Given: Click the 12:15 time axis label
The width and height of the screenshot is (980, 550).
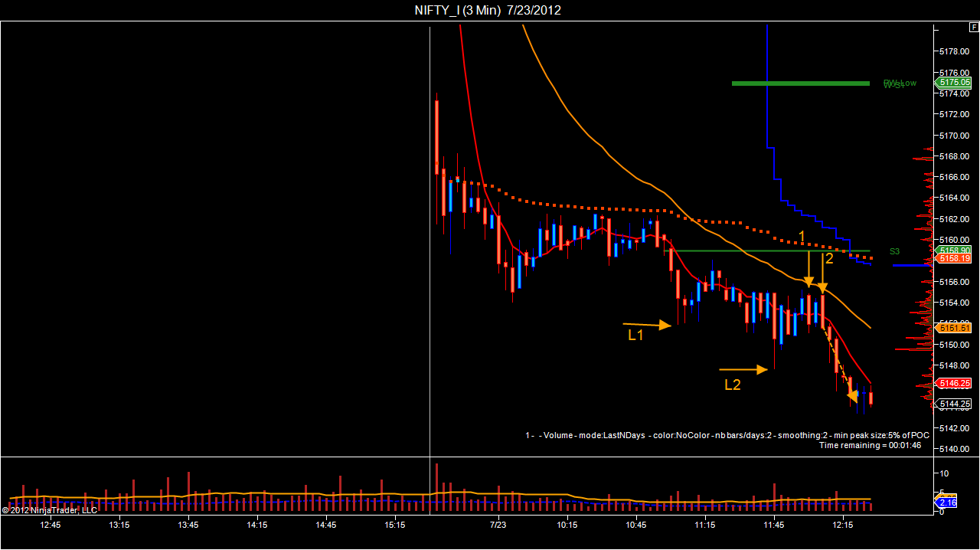Looking at the screenshot, I should 843,525.
